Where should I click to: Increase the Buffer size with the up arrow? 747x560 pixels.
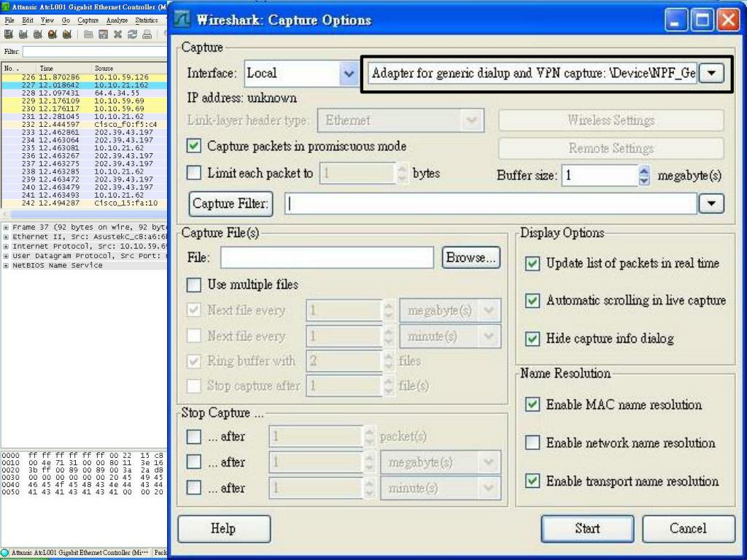[644, 171]
